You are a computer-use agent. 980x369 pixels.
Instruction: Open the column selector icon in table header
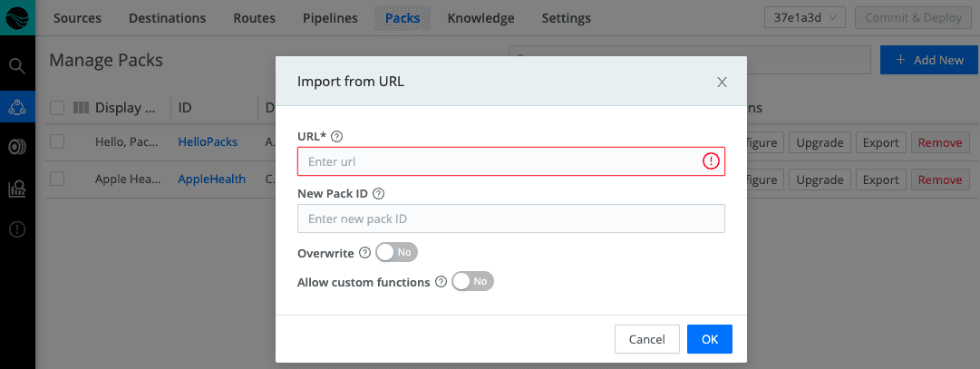81,108
